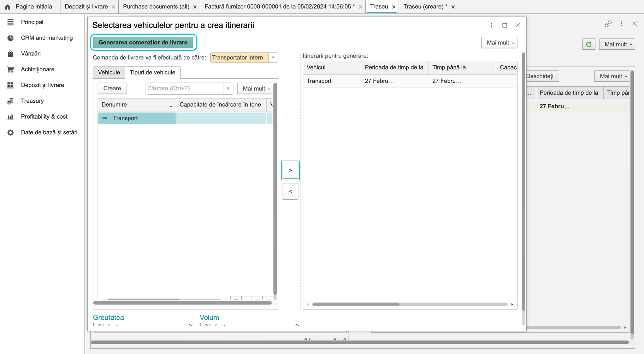Viewport: 644px width, 354px height.
Task: Click the Date de bază și setări gear icon
Action: [x=11, y=132]
